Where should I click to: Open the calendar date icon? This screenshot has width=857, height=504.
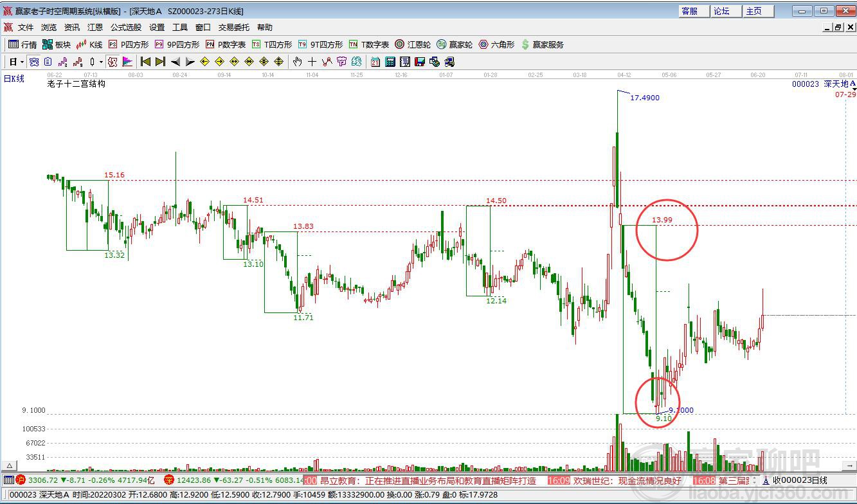coord(375,62)
